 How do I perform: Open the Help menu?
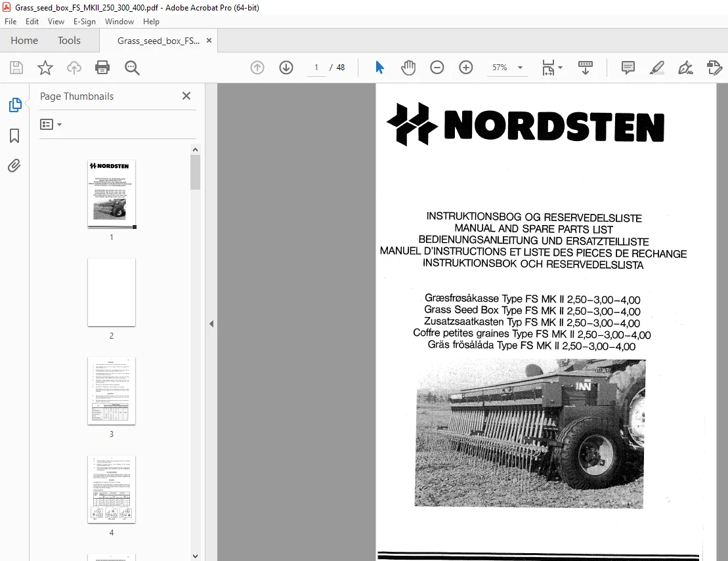151,22
